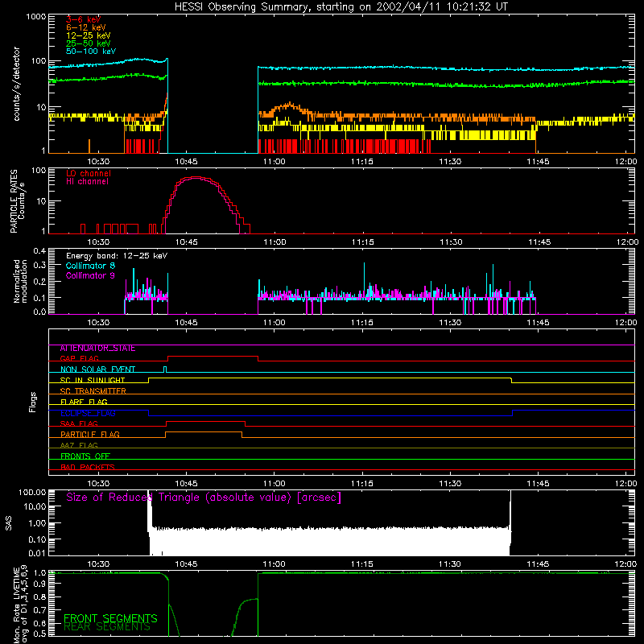Select the FLARE_FLAG label
Image resolution: width=644 pixels, height=644 pixels.
[84, 402]
